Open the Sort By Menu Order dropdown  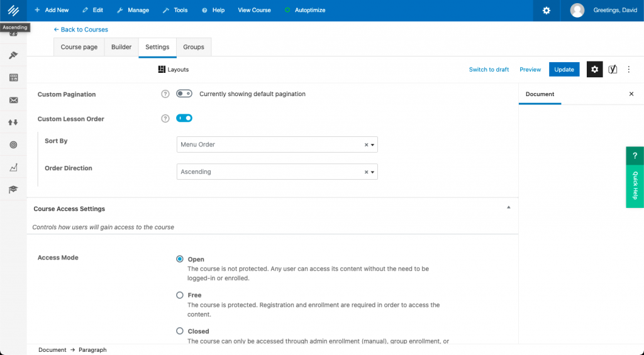tap(277, 145)
